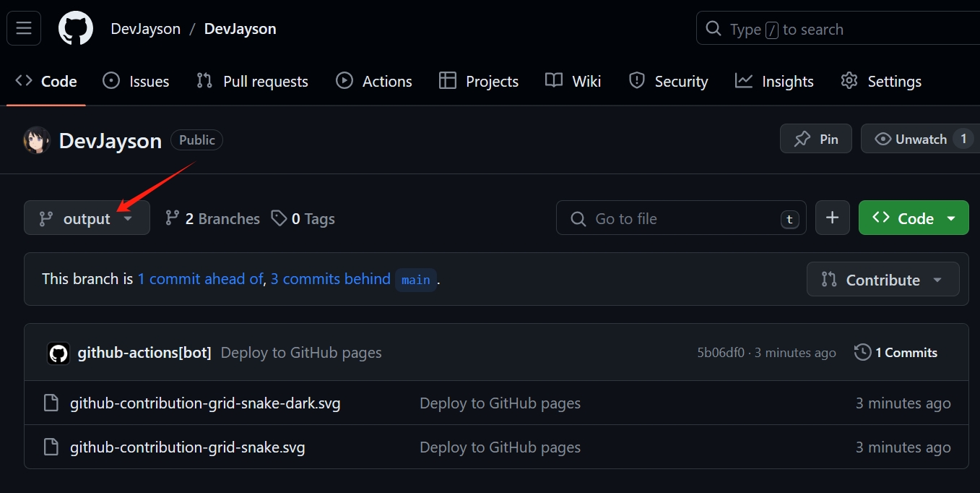Open commit hash 5b06df0
980x493 pixels.
coord(721,353)
